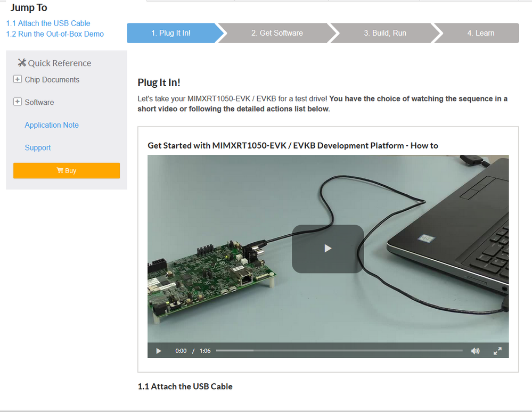Switch to the 3. Build, Run step
Screen dimensions: 532x412
pyautogui.click(x=385, y=33)
